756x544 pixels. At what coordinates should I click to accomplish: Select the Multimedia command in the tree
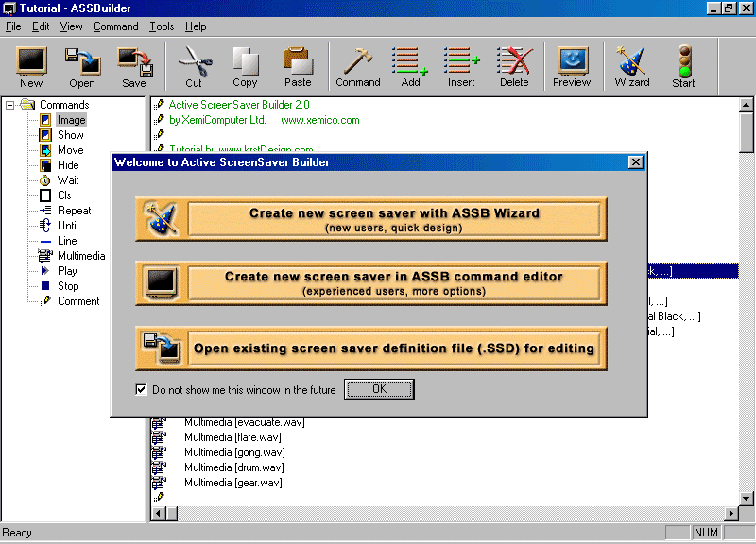[81, 256]
